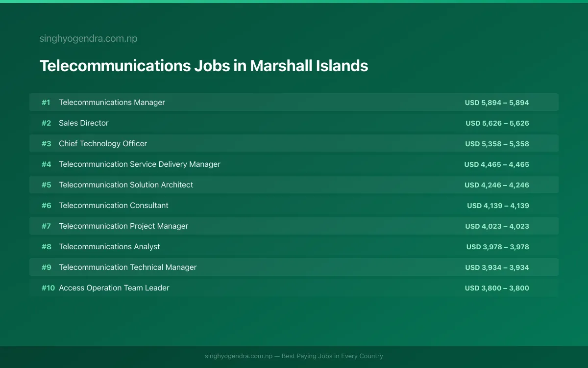Click the #3 rank number
588x368 pixels.
tap(46, 144)
